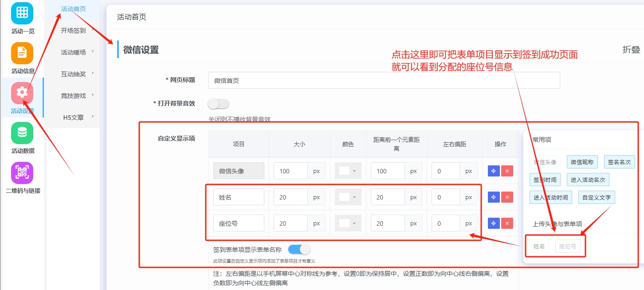Expand the 开场签到 menu section

click(72, 31)
